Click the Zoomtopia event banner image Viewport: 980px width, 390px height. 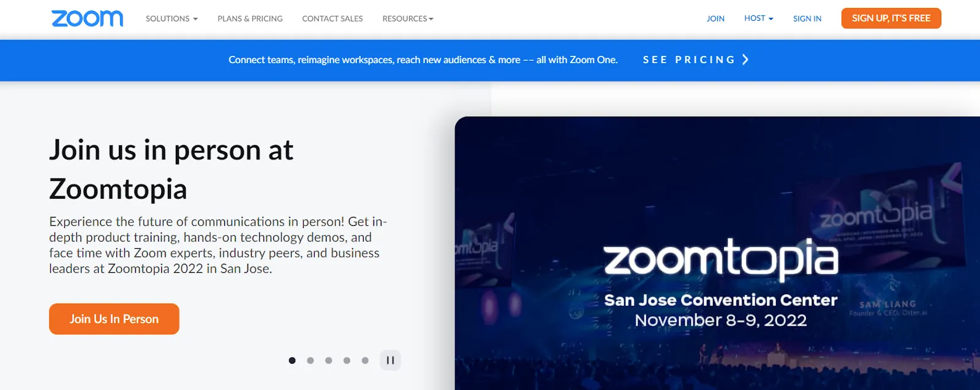(717, 253)
